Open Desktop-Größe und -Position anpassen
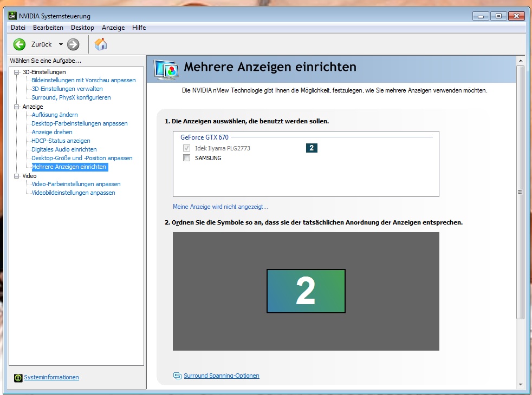The height and width of the screenshot is (395, 532). [x=82, y=158]
